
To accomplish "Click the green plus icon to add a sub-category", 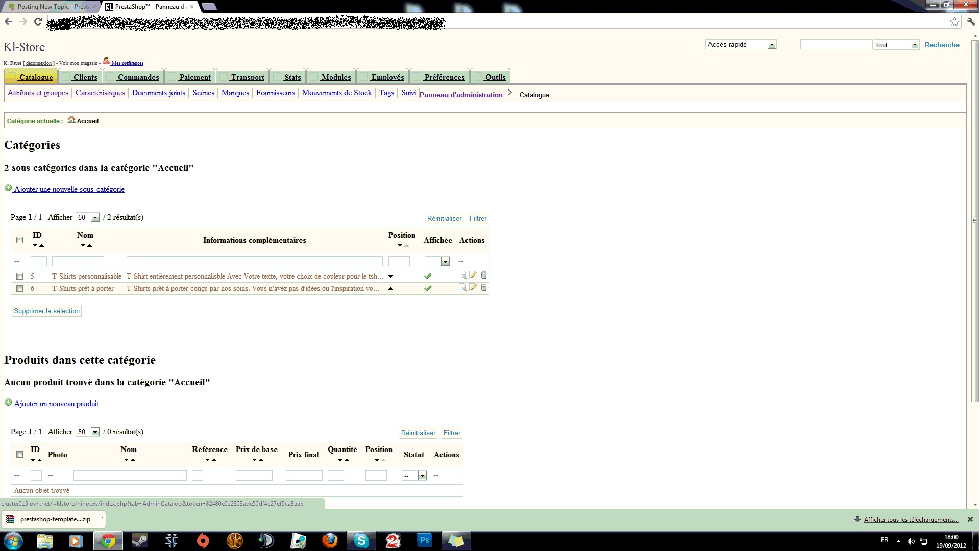I will (x=8, y=188).
